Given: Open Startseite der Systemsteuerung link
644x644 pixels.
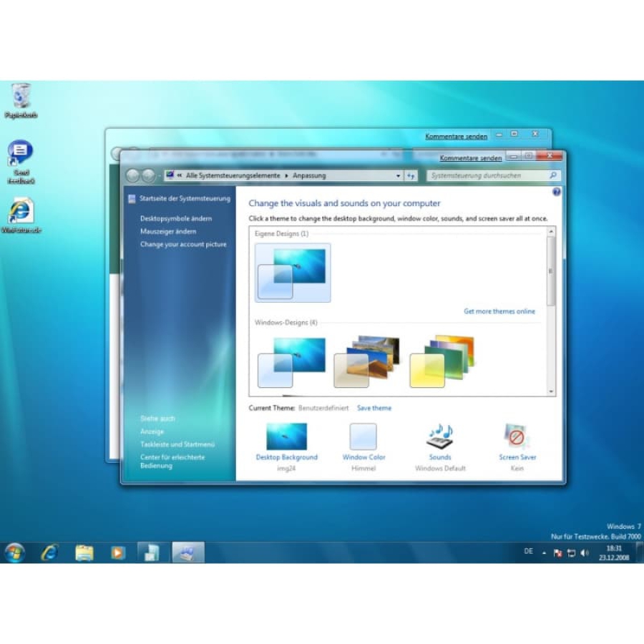Looking at the screenshot, I should (185, 198).
